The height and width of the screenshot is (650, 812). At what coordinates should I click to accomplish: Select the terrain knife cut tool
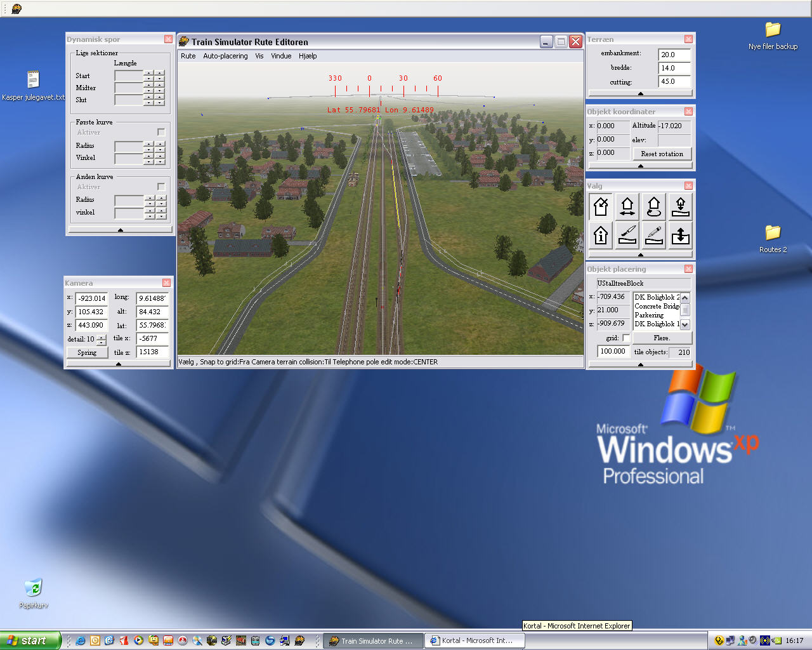627,235
